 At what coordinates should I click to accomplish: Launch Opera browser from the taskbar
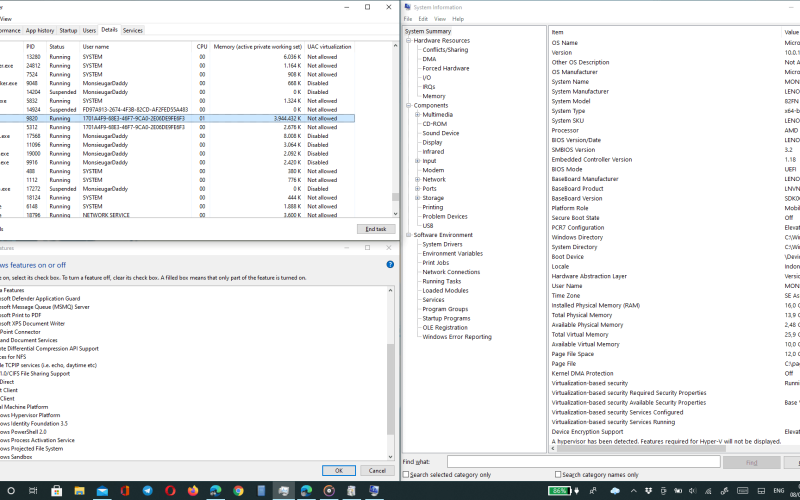[170, 491]
